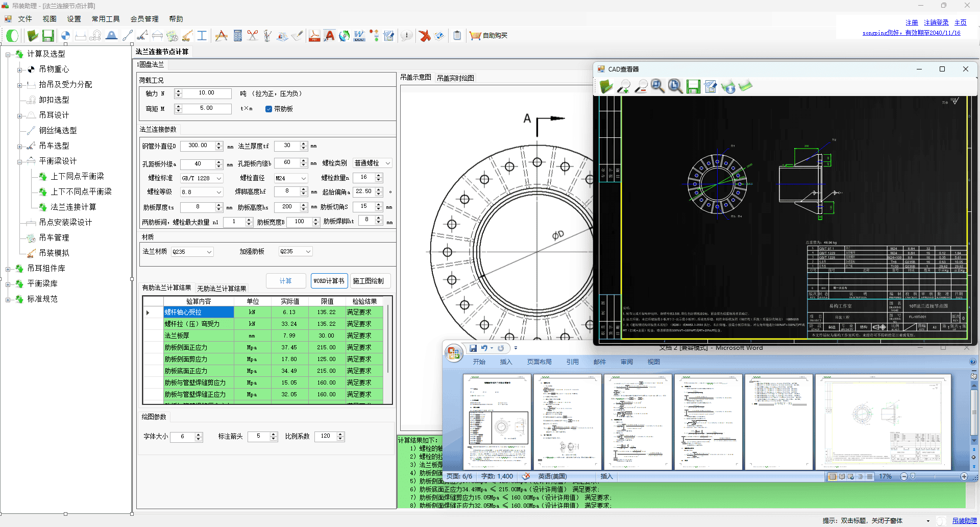Click the green save icon in main toolbar
This screenshot has height=527, width=980.
click(48, 36)
